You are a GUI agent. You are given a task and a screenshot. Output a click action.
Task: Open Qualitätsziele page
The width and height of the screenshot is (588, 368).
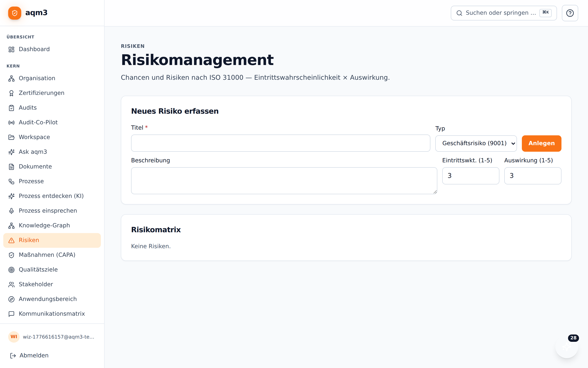52,270
